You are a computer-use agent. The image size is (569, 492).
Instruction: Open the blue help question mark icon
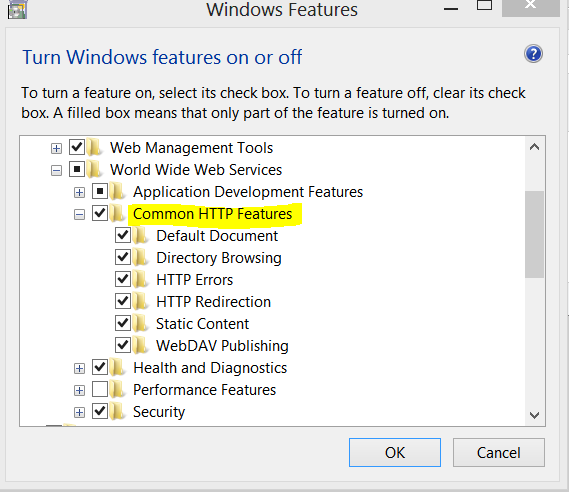tap(533, 54)
